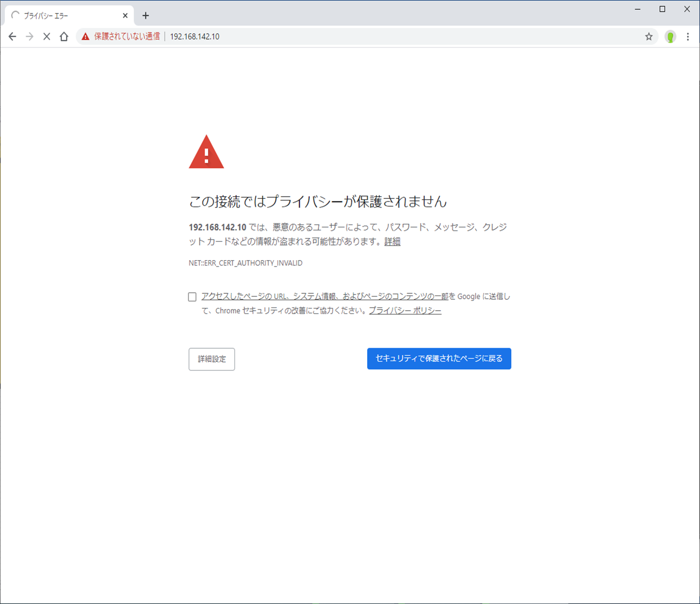Screen dimensions: 700x604
Task: Open a new tab with plus button
Action: (146, 16)
